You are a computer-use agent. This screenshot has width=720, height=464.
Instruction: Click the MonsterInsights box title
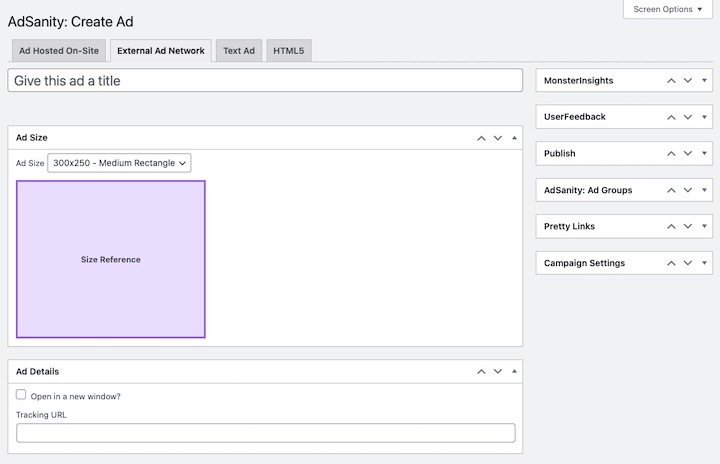click(x=579, y=80)
